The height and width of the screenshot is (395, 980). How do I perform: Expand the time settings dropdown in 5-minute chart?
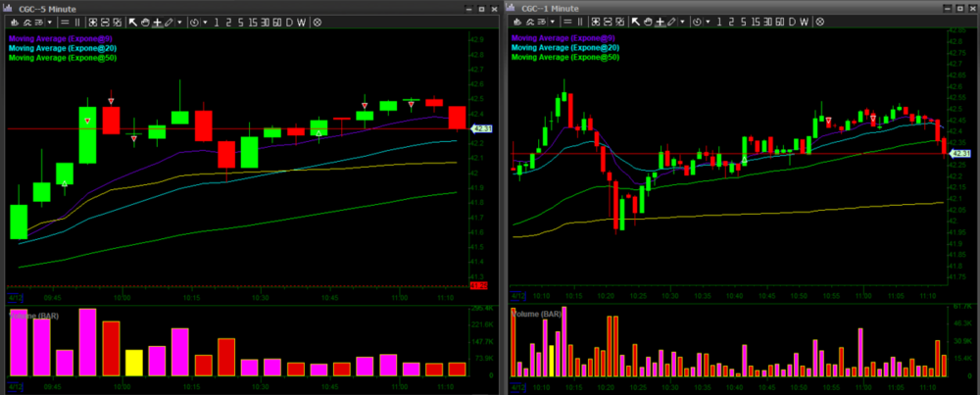coord(204,22)
